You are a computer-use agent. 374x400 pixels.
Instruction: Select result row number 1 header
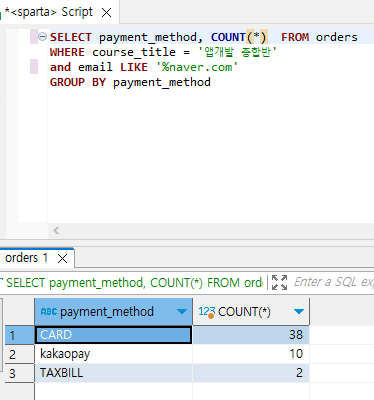point(19,335)
